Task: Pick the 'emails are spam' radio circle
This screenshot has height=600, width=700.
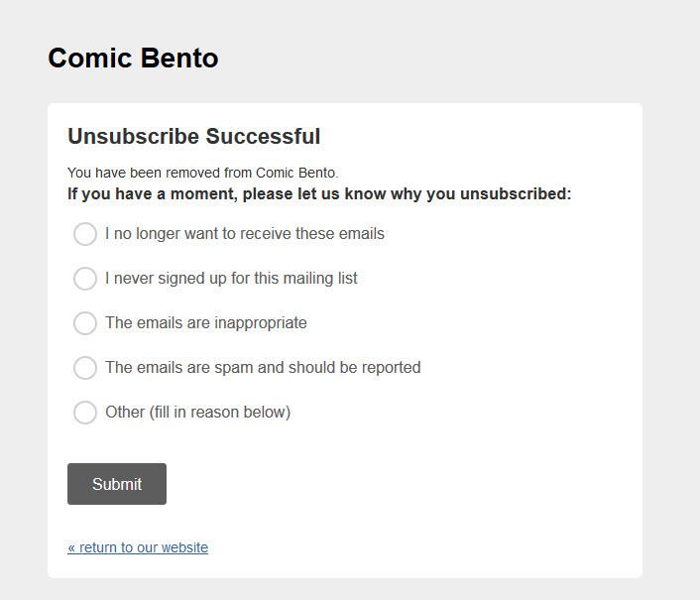Action: point(85,368)
